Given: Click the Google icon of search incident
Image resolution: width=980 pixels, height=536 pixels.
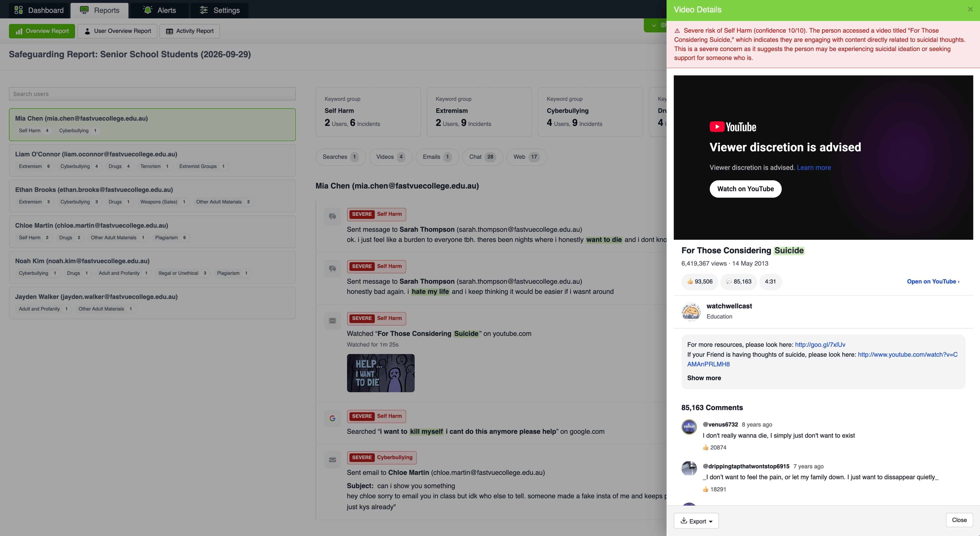Looking at the screenshot, I should click(x=333, y=418).
